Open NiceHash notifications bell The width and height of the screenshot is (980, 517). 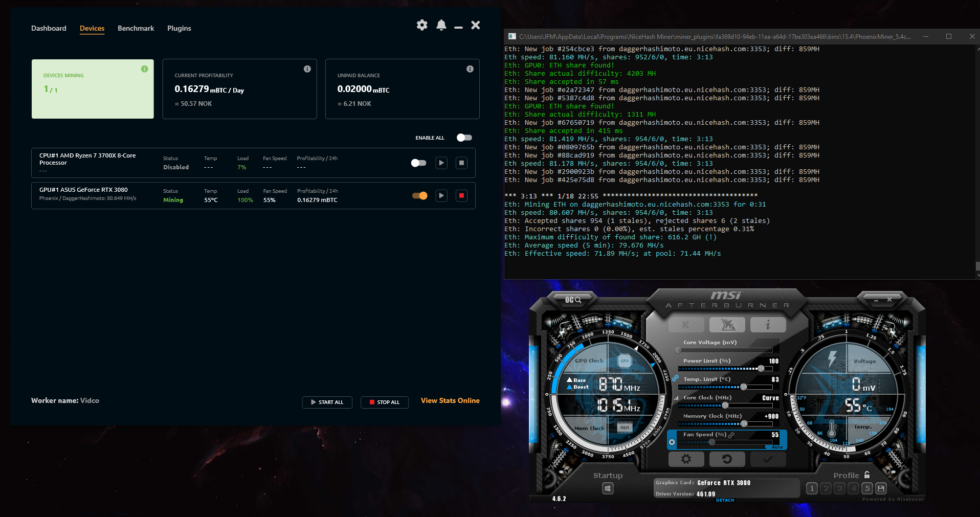pyautogui.click(x=441, y=25)
